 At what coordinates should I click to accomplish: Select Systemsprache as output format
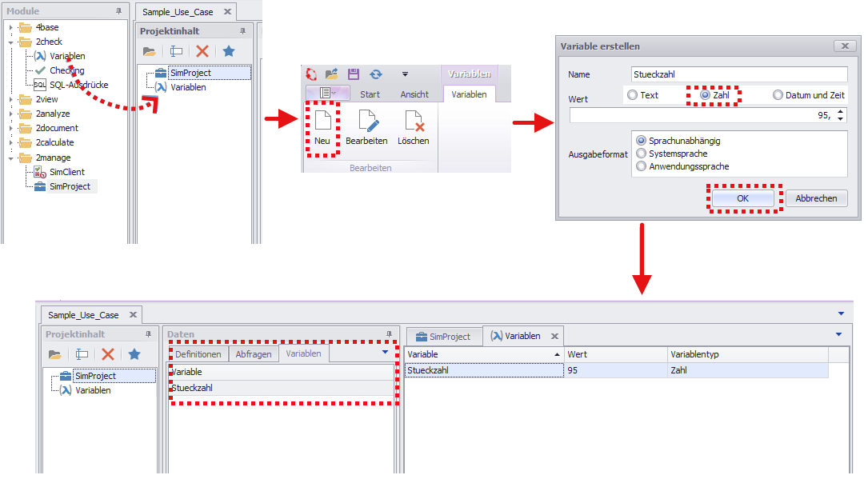tap(641, 154)
